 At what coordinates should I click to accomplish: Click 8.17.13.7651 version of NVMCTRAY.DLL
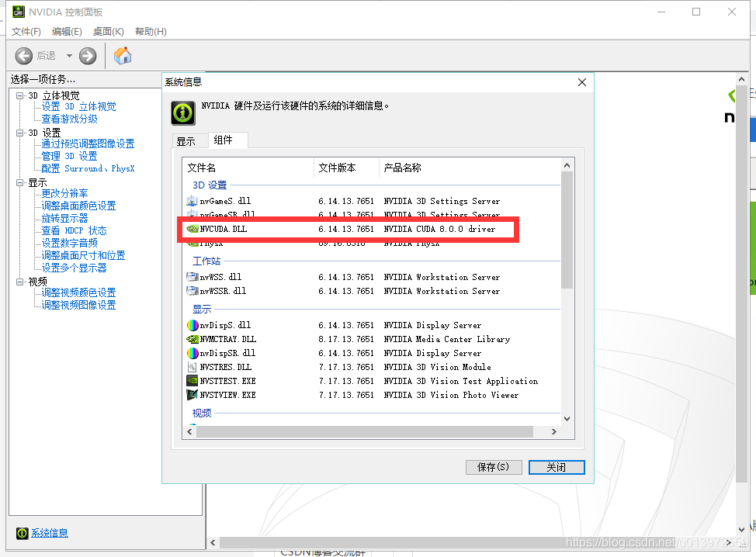pos(346,339)
